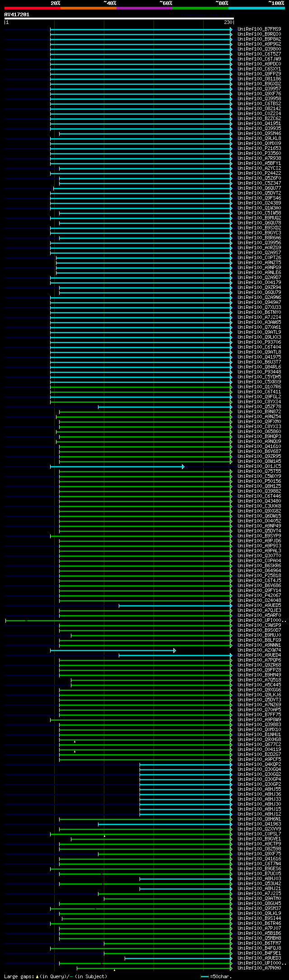Image resolution: width=289 pixels, height=980 pixels.
Task: Select label UniRef100_Q9XF76
Action: pos(259,94)
